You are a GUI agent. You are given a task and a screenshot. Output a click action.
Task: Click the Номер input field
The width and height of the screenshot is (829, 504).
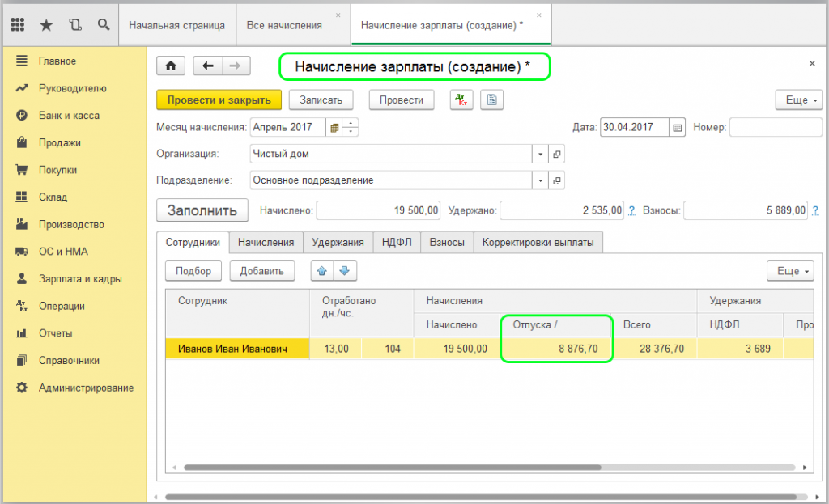(770, 127)
